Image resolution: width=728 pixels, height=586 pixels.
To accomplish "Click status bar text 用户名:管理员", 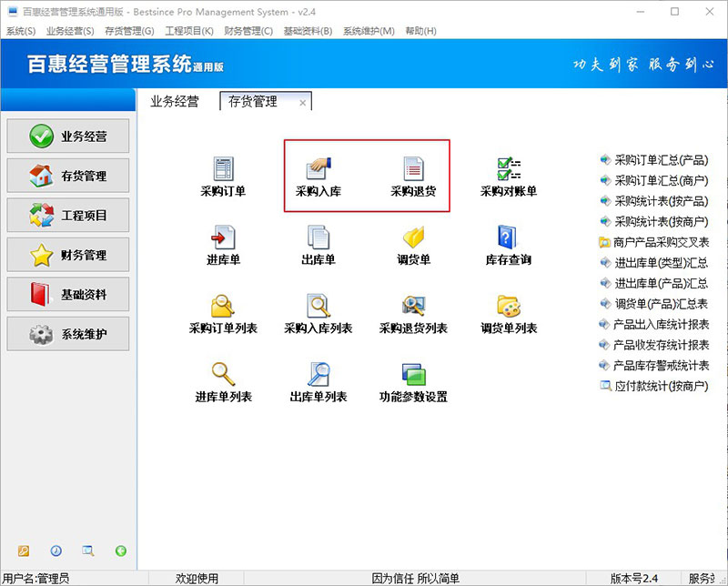I will (35, 579).
